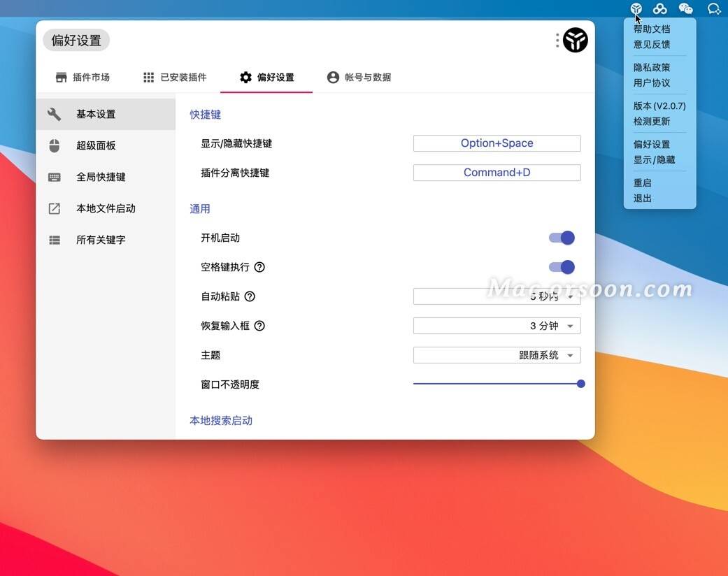This screenshot has width=728, height=576.
Task: Click the 通用 section heading
Action: [199, 209]
